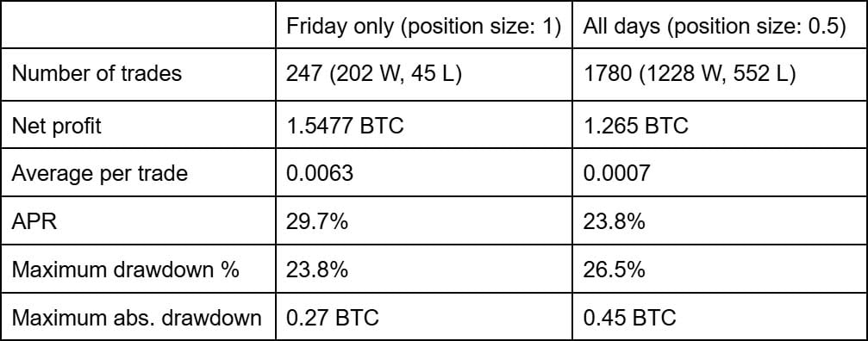Image resolution: width=868 pixels, height=341 pixels.
Task: Select the 'Number of trades' row label
Action: click(x=138, y=75)
